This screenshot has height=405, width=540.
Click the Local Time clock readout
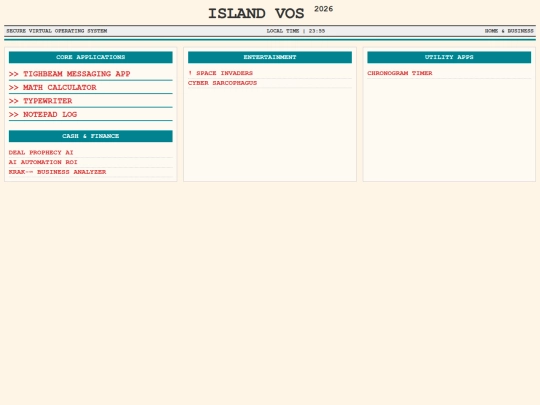coord(296,31)
